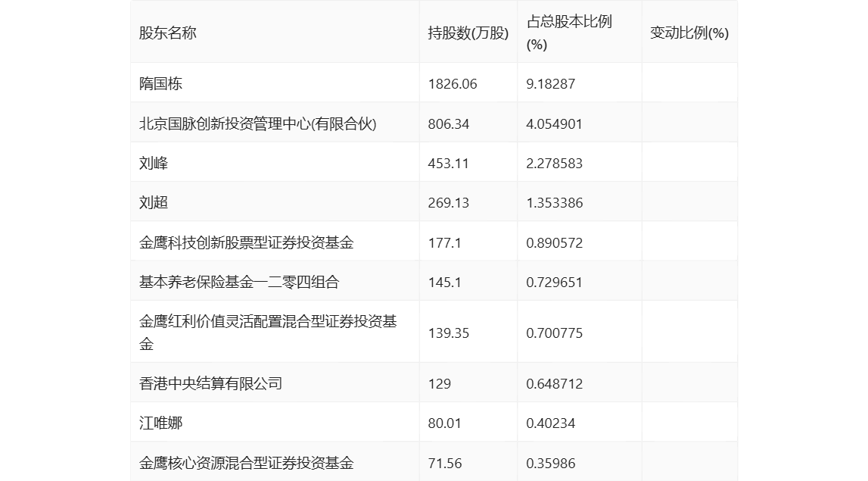Select the percentage 0.648712
The width and height of the screenshot is (868, 481).
[x=554, y=384]
